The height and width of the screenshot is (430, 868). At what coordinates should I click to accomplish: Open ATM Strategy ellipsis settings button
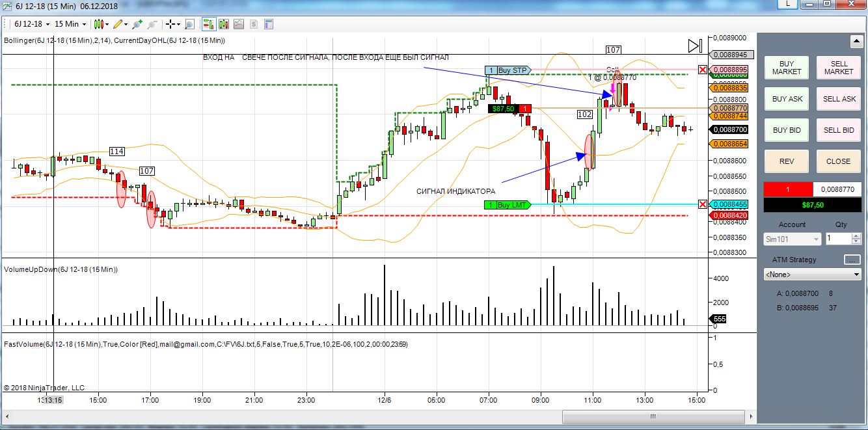coord(852,260)
